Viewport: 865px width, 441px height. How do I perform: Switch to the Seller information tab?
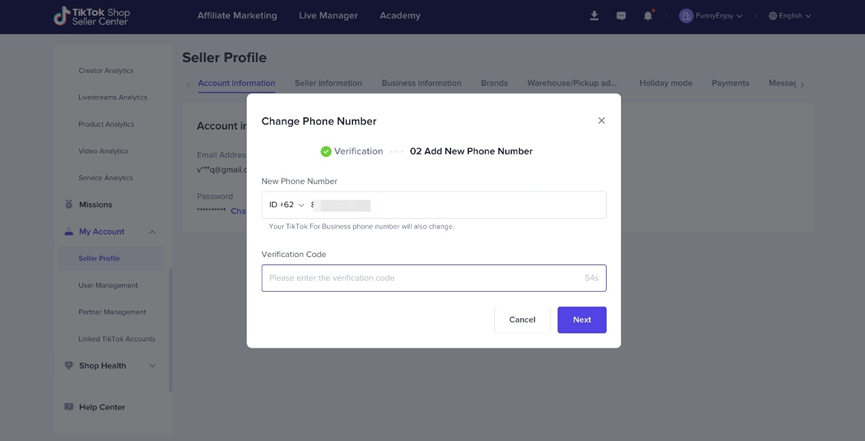coord(328,83)
